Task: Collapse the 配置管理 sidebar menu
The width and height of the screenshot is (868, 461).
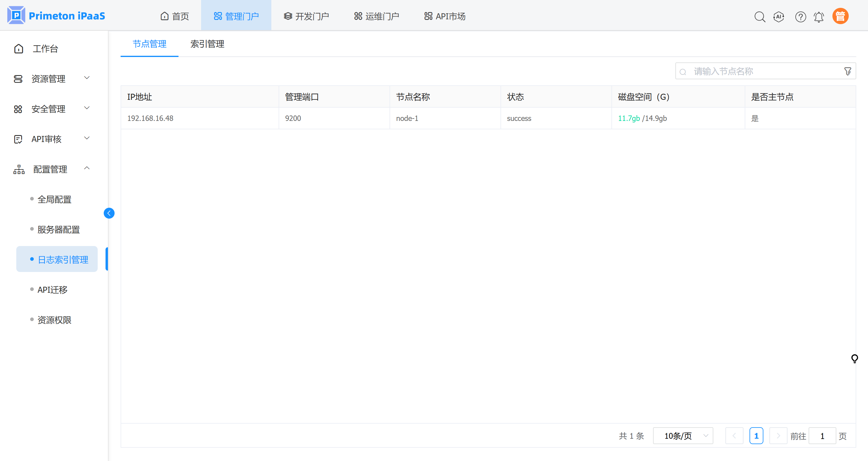Action: tap(52, 169)
